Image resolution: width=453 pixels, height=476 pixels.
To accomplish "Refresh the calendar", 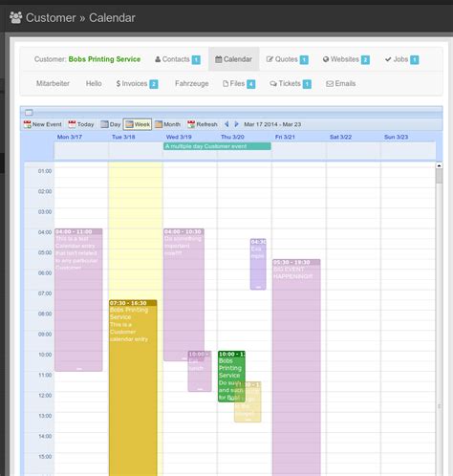I will point(203,124).
